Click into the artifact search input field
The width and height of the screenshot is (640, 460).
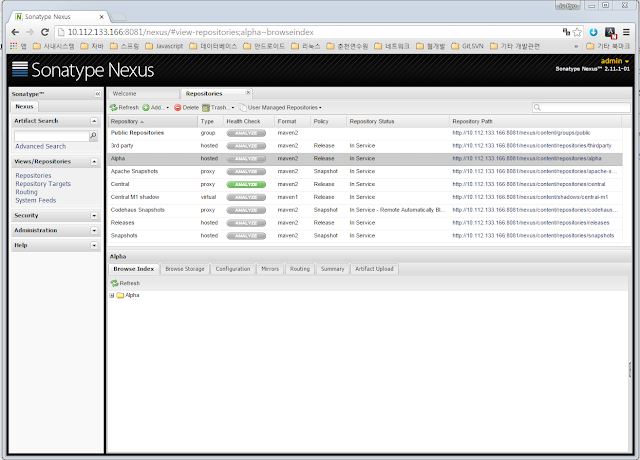(51, 136)
